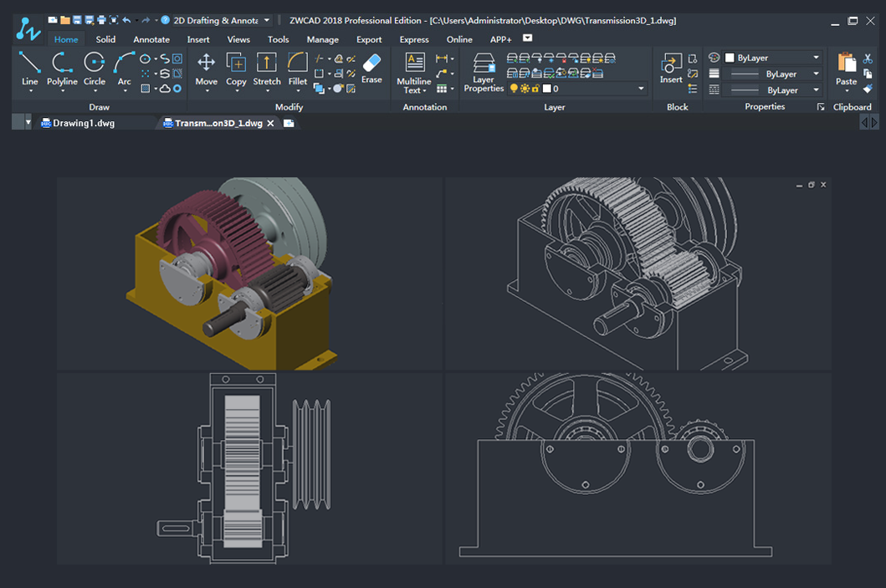Expand the current layer dropdown list
Viewport: 886px width, 588px height.
point(641,89)
